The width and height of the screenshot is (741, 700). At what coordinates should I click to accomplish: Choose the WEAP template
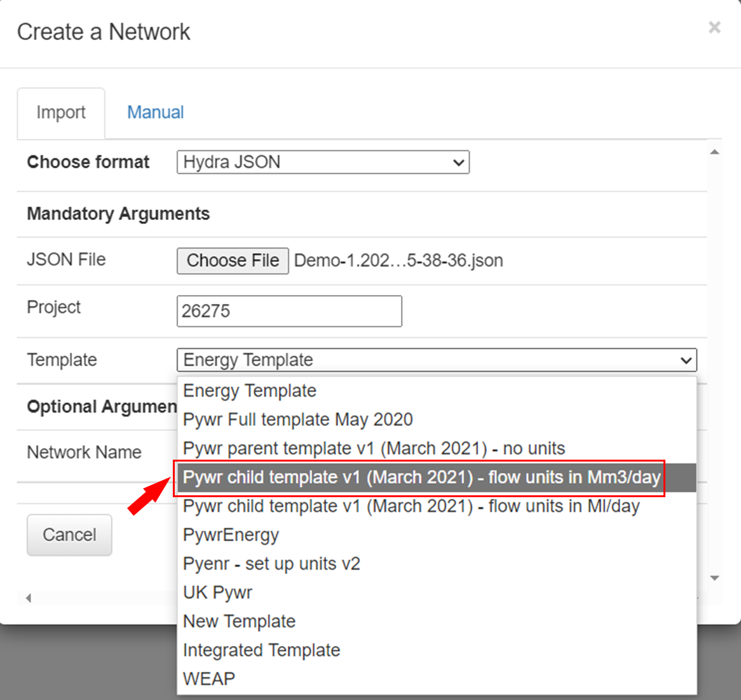[x=209, y=678]
